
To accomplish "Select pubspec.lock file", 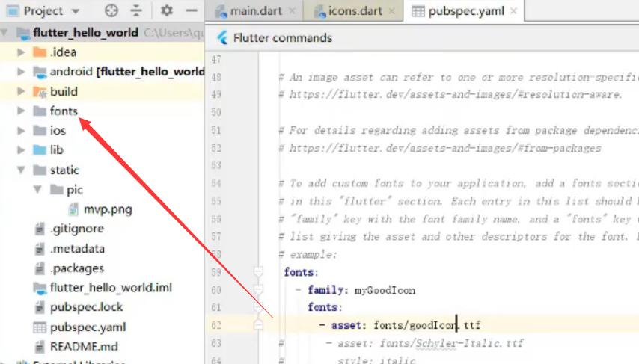I will click(x=86, y=307).
